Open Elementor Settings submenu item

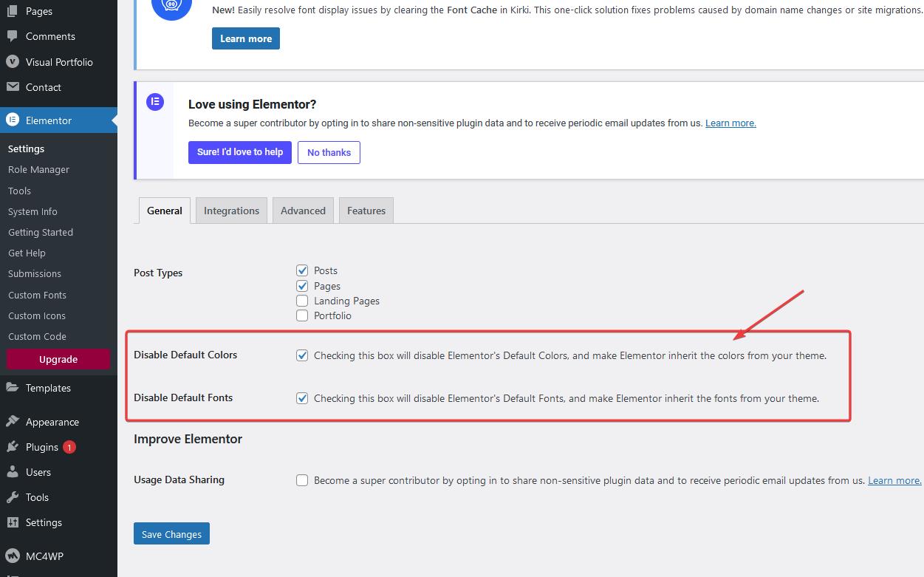pyautogui.click(x=26, y=148)
